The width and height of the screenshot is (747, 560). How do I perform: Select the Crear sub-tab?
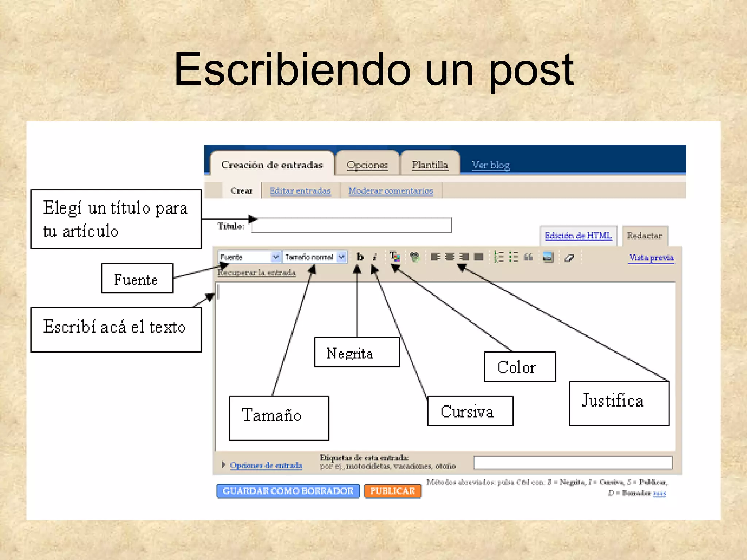pyautogui.click(x=241, y=191)
